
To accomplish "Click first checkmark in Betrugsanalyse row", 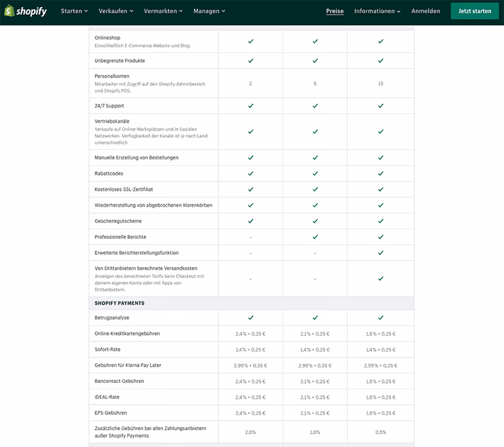I will (x=250, y=318).
